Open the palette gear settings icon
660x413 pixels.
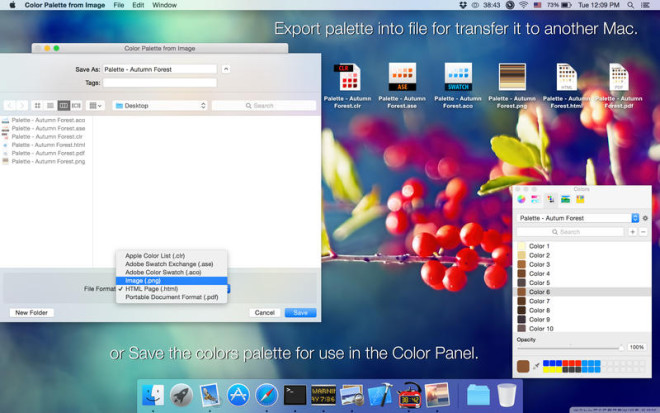click(645, 218)
